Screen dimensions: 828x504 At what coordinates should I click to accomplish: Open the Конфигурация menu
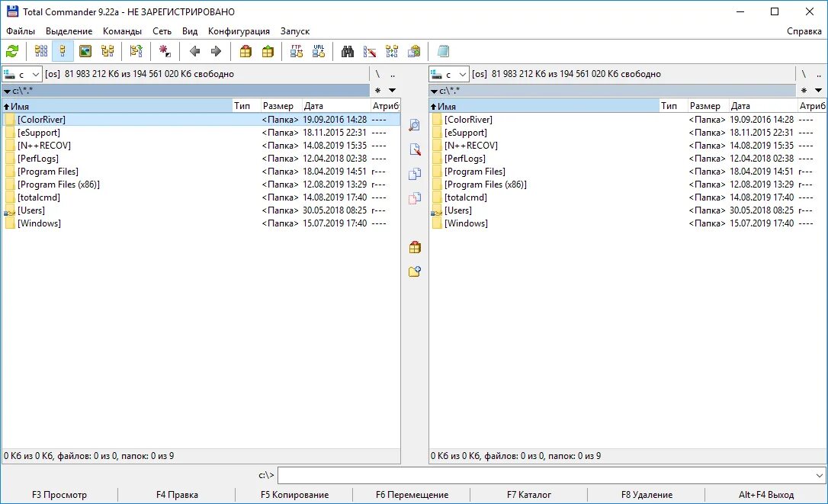click(x=239, y=31)
